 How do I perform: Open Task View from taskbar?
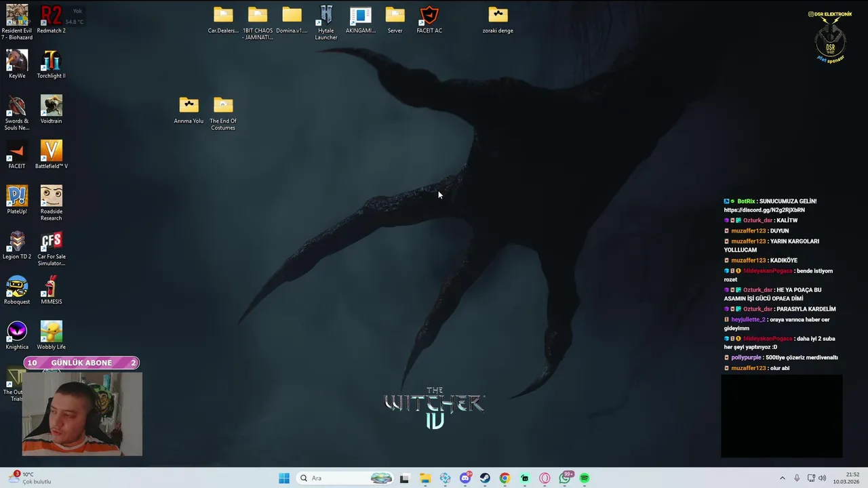pos(404,478)
